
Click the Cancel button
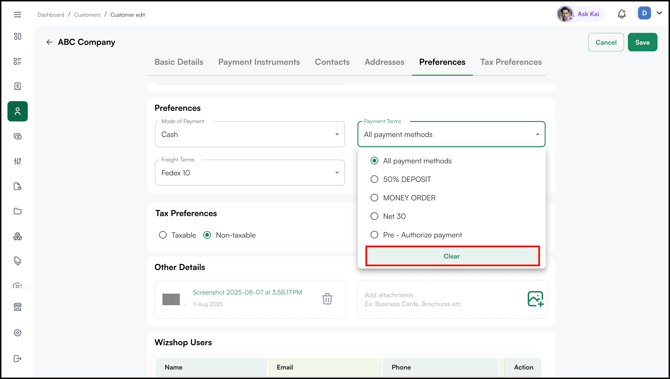pyautogui.click(x=606, y=42)
